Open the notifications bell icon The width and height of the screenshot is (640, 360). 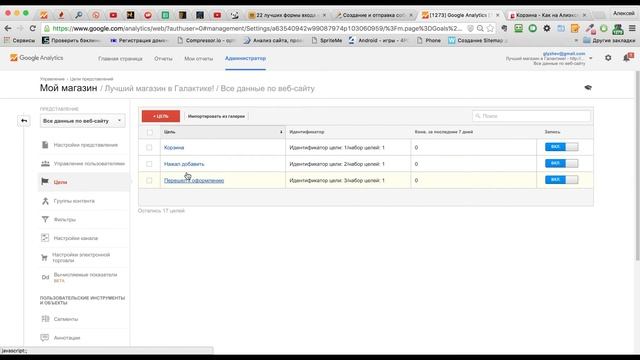[627, 58]
